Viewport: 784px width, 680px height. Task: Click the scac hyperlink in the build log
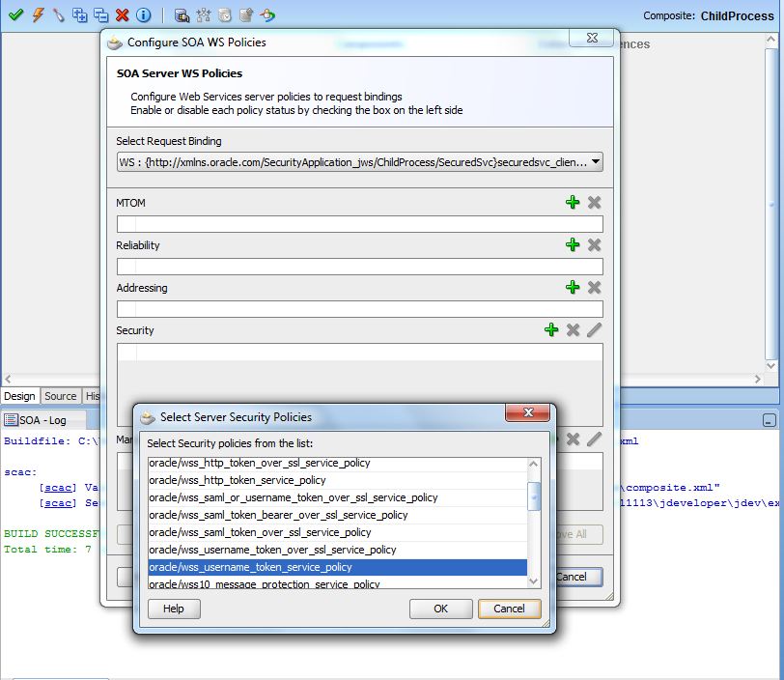(x=58, y=486)
